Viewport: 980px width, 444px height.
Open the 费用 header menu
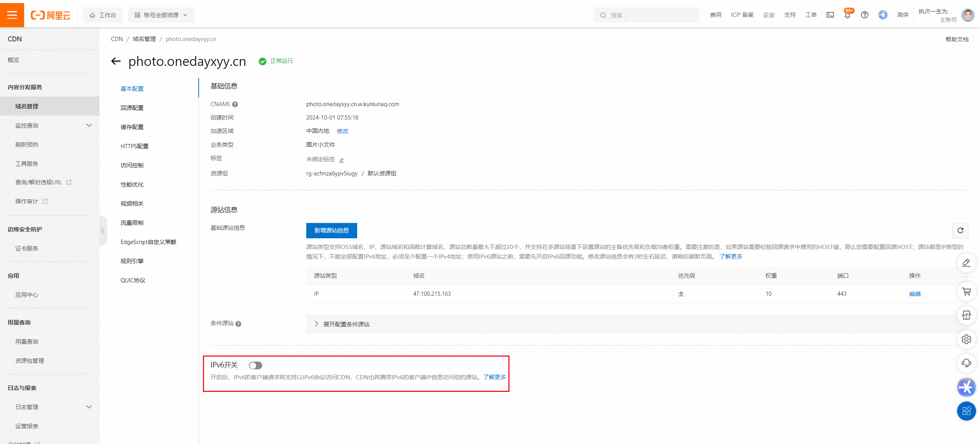pos(715,15)
